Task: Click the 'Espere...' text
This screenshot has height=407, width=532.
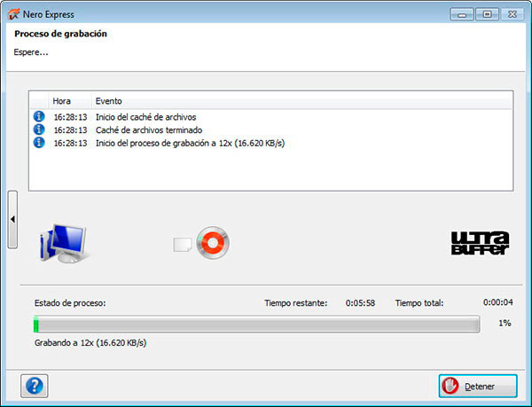Action: (x=31, y=52)
